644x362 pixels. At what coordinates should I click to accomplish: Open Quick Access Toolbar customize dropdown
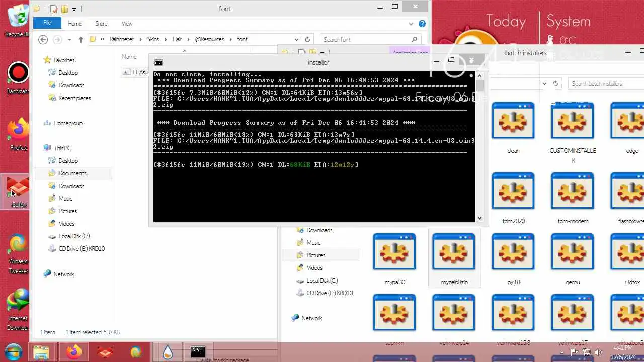pos(74,9)
